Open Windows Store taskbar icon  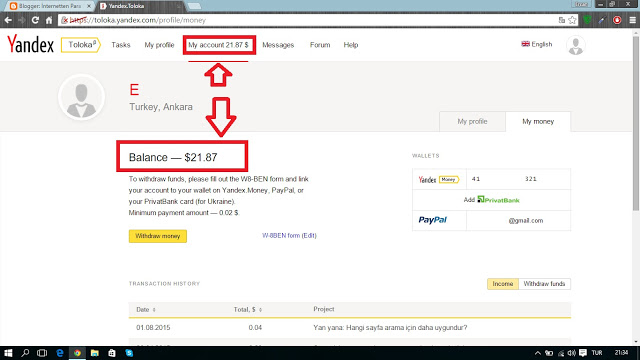tap(112, 353)
